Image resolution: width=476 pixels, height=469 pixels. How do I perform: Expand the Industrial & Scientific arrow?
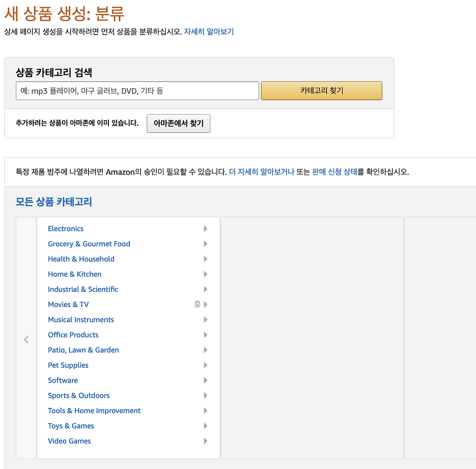click(x=206, y=289)
